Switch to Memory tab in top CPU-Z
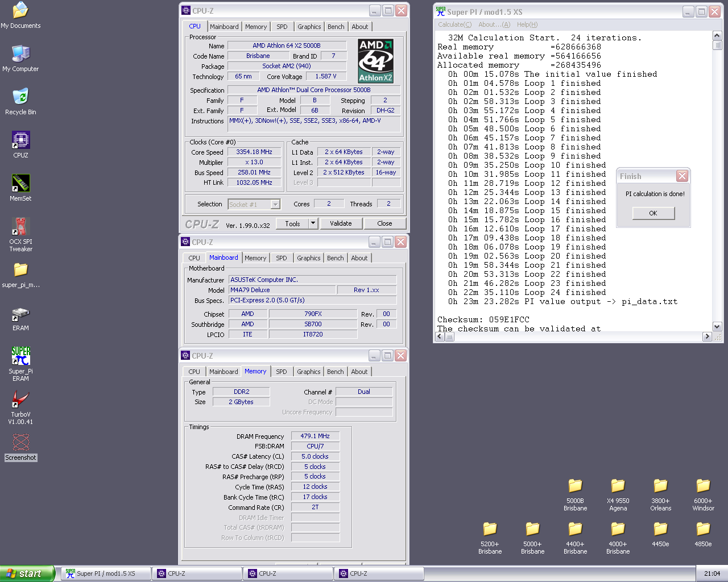The image size is (728, 582). [256, 27]
